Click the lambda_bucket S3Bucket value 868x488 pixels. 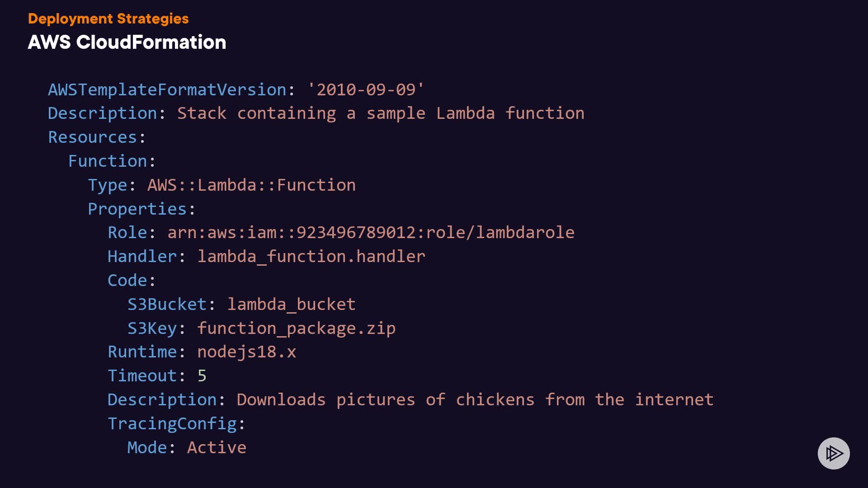pyautogui.click(x=291, y=304)
